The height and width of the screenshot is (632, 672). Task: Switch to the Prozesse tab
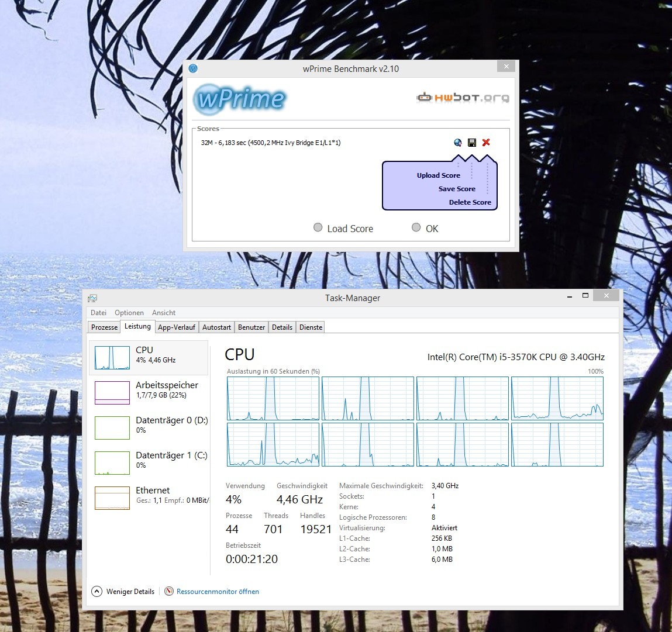104,327
